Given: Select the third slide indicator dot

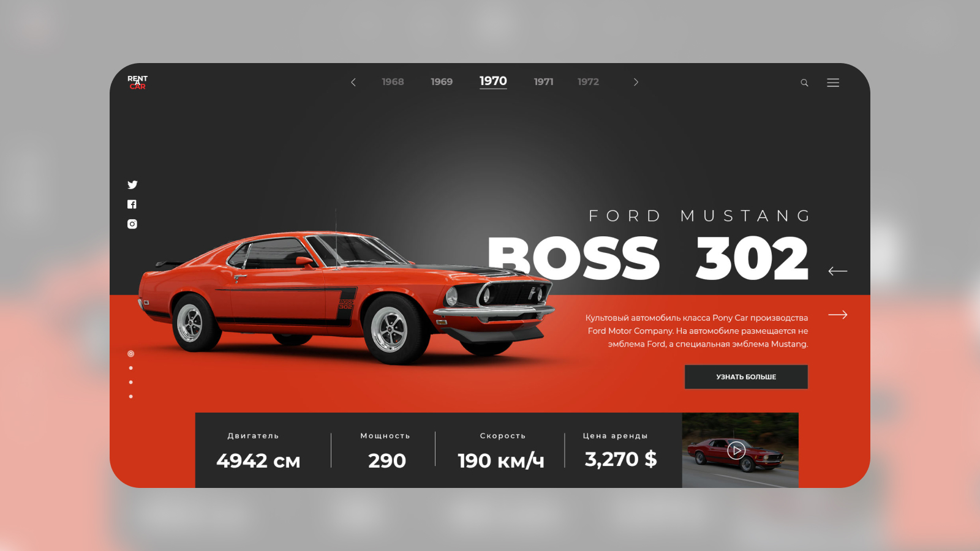Looking at the screenshot, I should point(130,382).
